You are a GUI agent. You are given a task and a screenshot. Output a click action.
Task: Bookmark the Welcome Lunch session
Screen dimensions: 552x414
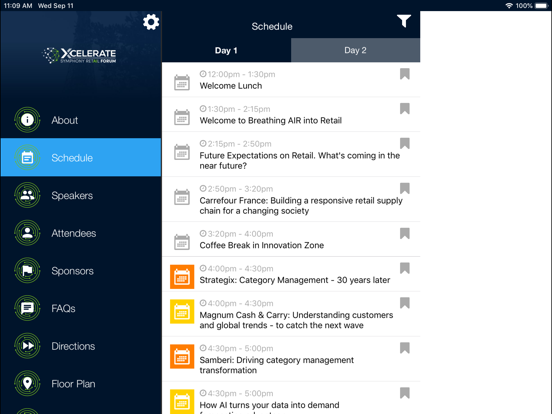[405, 74]
